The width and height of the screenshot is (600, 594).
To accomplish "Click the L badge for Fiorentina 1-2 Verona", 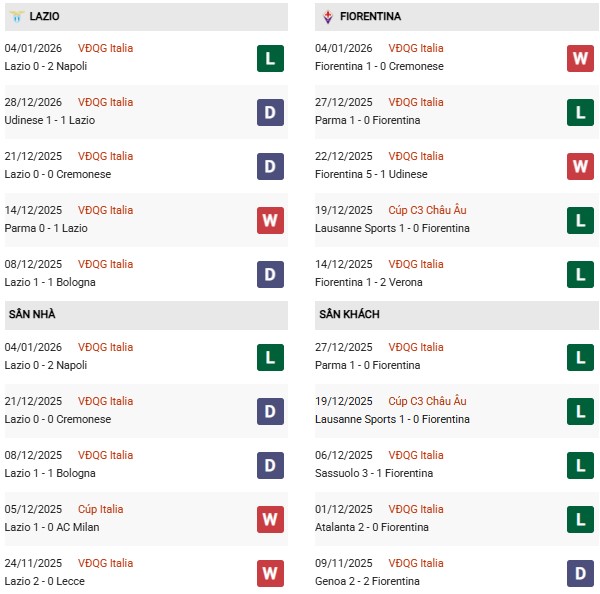I will 580,274.
